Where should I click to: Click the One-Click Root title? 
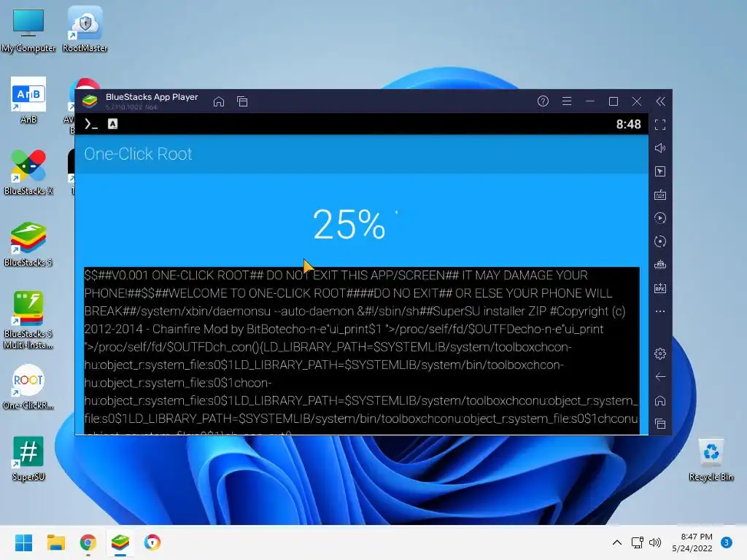point(138,154)
